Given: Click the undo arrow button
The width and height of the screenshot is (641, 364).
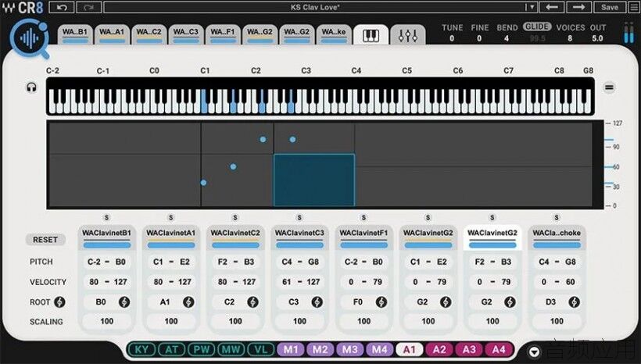Looking at the screenshot, I should coord(62,7).
